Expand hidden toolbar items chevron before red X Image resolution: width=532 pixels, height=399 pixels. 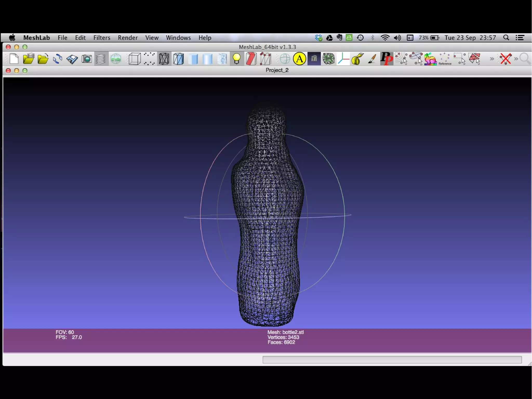(x=492, y=59)
